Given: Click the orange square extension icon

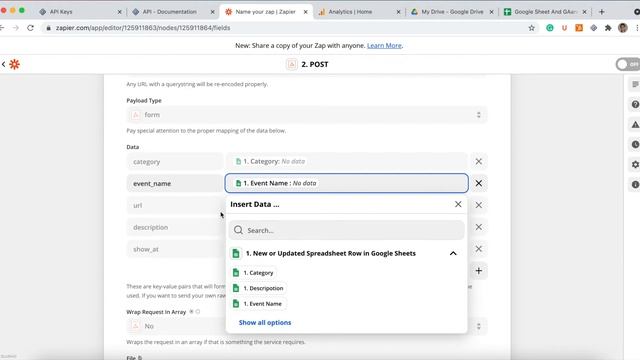Looking at the screenshot, I should point(579,28).
